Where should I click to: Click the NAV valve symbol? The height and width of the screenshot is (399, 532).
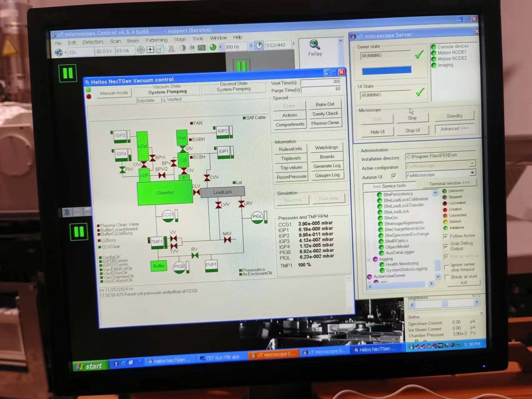pos(227,240)
